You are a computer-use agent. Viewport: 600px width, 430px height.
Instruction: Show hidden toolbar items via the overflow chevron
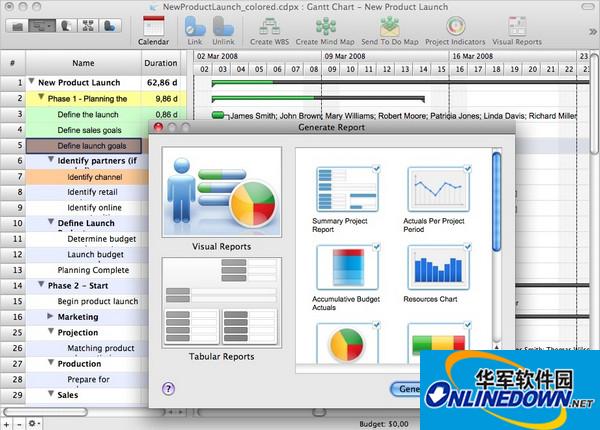click(593, 32)
